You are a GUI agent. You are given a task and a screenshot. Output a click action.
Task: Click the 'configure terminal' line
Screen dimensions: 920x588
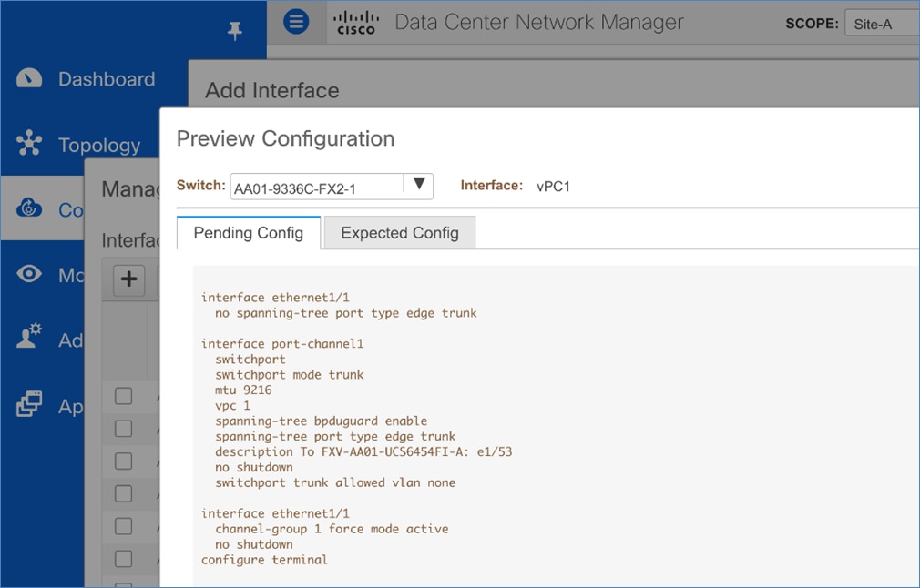(264, 560)
